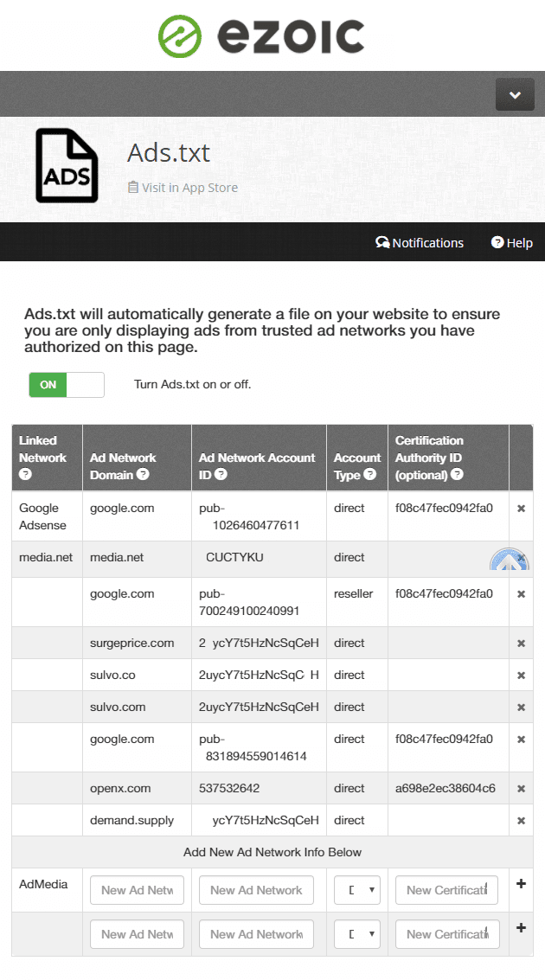545x980 pixels.
Task: Open Notifications menu item
Action: point(420,242)
